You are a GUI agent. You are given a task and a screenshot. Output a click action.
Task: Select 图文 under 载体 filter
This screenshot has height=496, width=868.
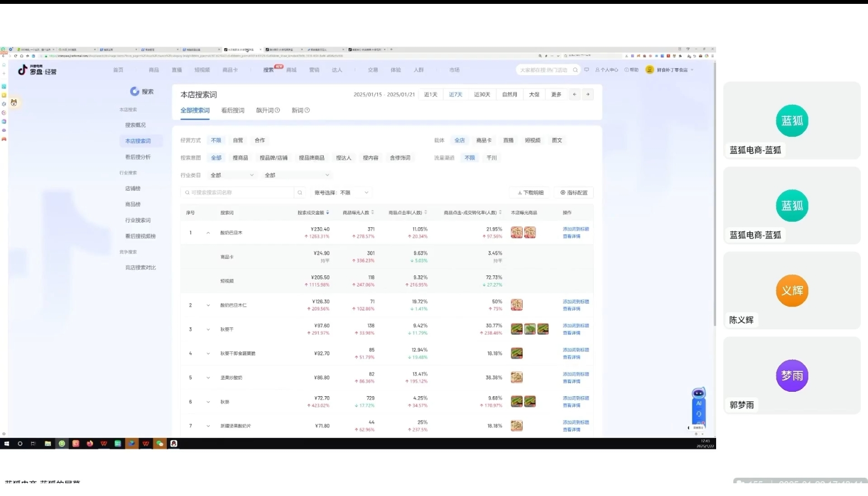click(x=557, y=141)
